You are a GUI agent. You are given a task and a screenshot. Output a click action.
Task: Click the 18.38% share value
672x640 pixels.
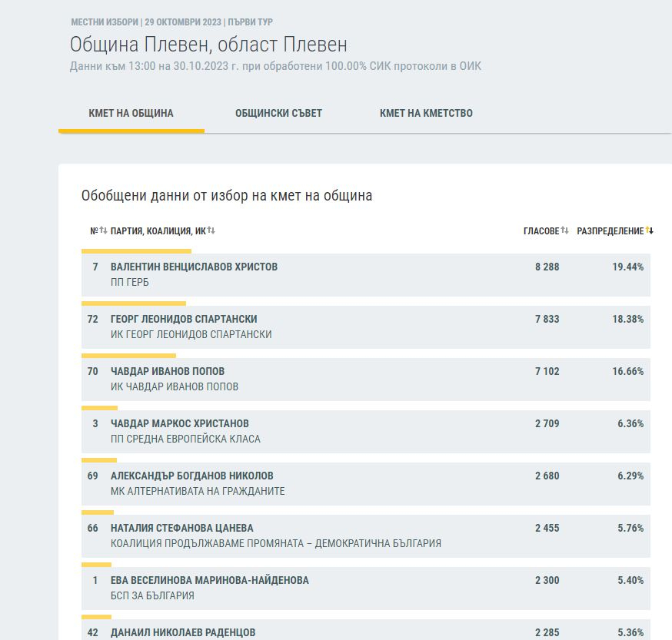pos(628,319)
